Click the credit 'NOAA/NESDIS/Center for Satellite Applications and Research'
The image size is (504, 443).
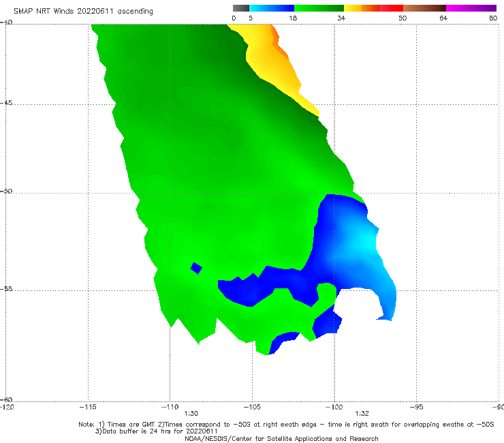tap(281, 438)
